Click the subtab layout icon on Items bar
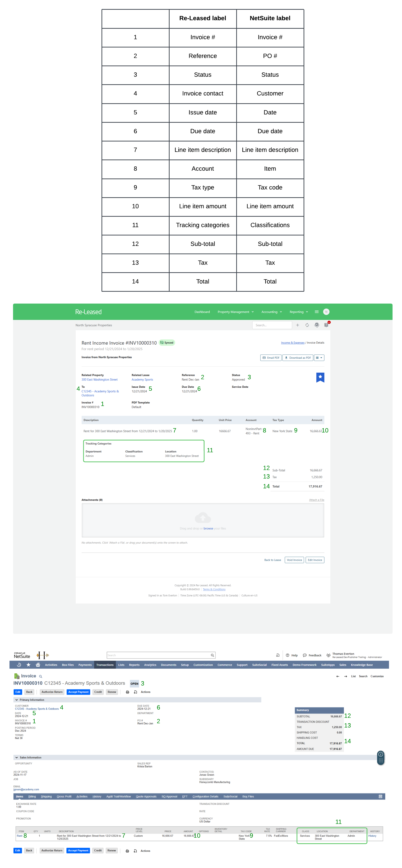The width and height of the screenshot is (402, 868). point(380,797)
